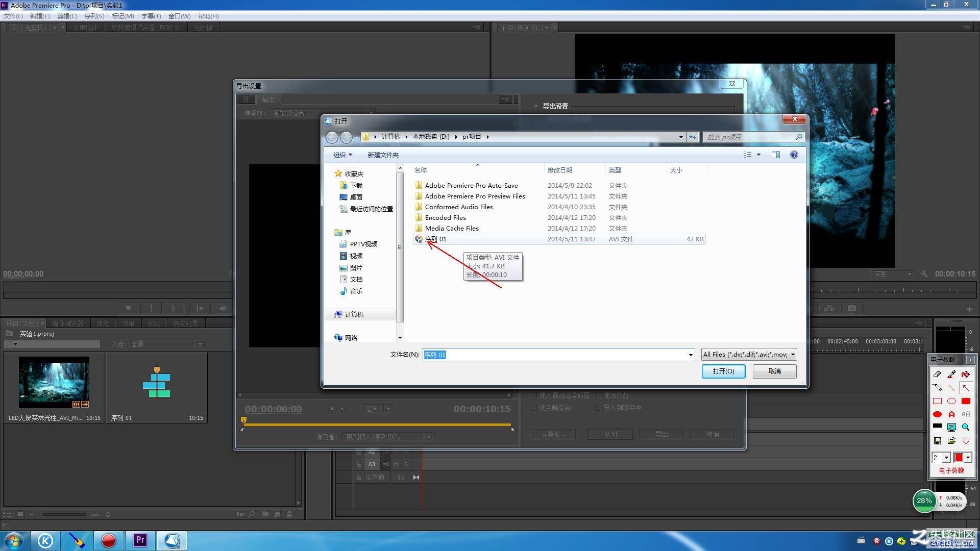Screen dimensions: 980x551
Task: Select the paint bucket tool in 电子教鞭 palette
Action: [966, 374]
